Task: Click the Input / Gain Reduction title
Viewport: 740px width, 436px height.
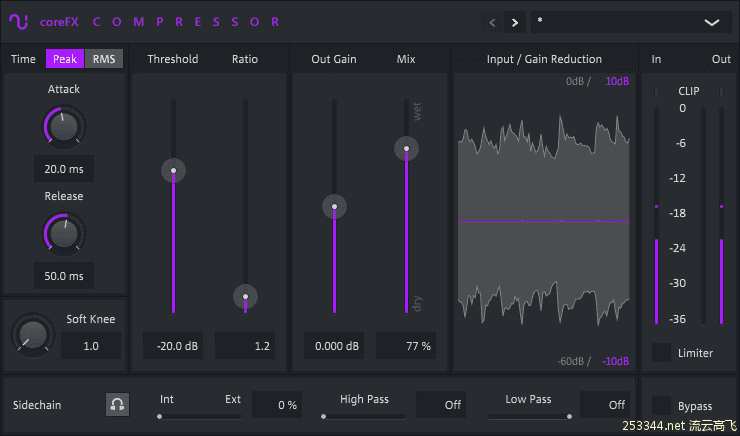Action: (544, 59)
